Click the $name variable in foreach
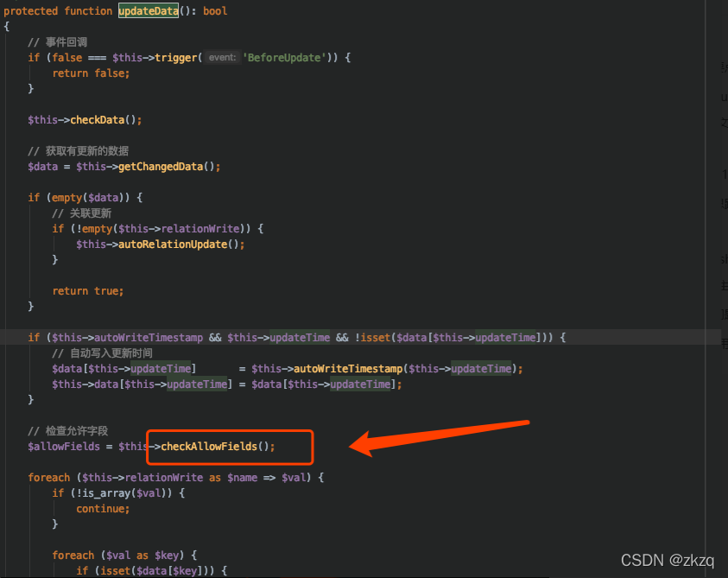Viewport: 728px width, 578px height. (243, 478)
